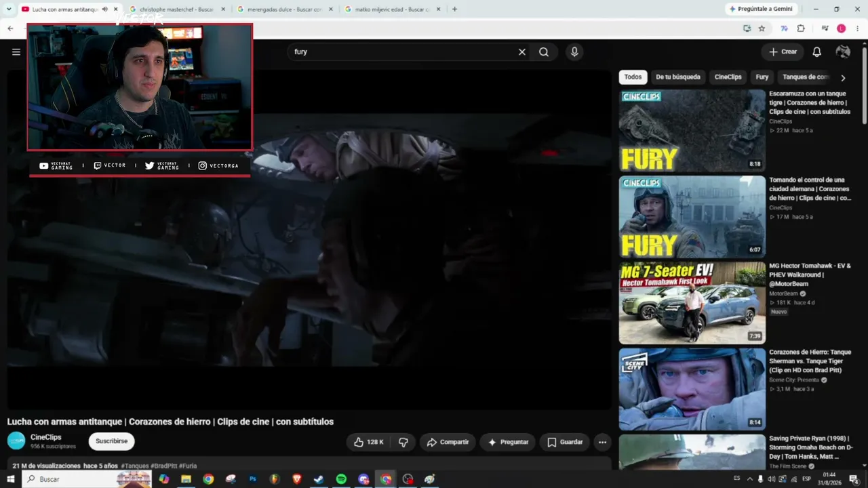
Task: Close the 'matiko miljevic edad' tab
Action: [438, 9]
